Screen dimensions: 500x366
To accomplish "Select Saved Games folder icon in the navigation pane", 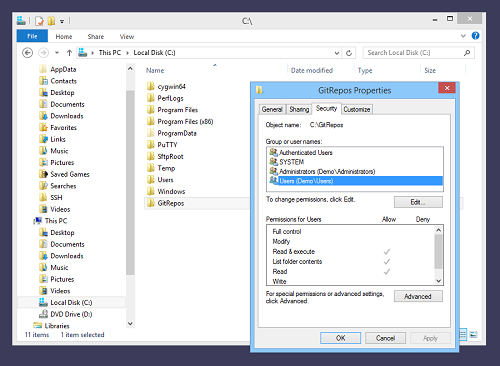I will point(43,174).
